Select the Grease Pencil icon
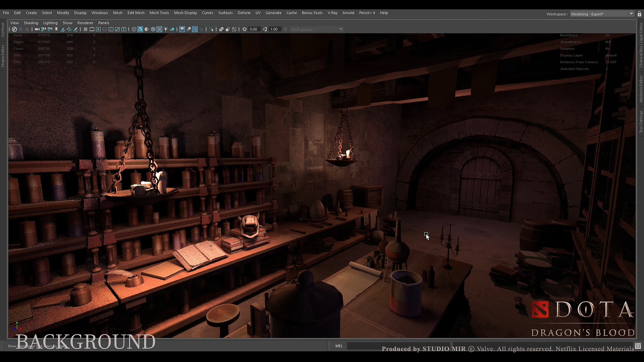Image resolution: width=644 pixels, height=362 pixels. (x=75, y=29)
